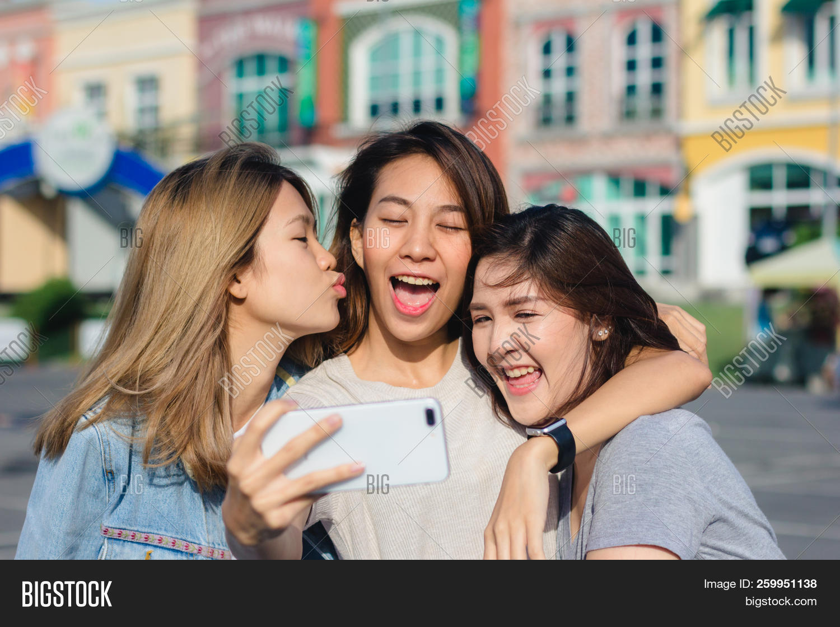Click the bigstock.com link text

(780, 601)
